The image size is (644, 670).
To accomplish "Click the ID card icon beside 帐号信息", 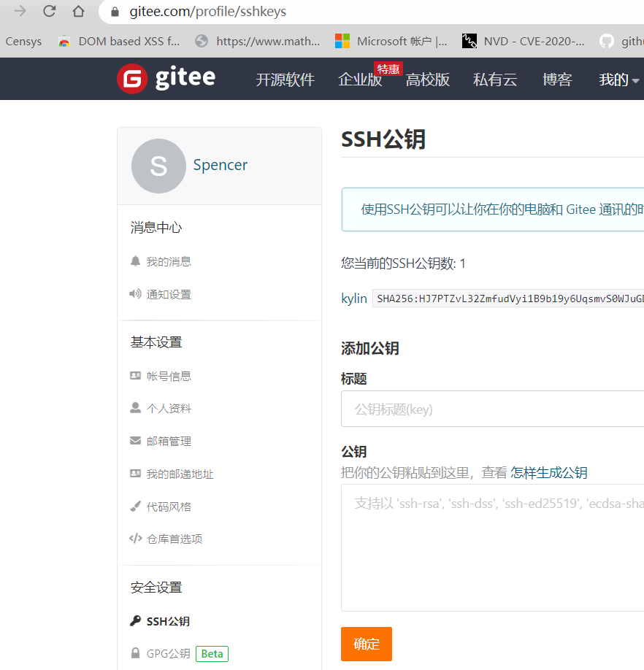I will click(135, 376).
